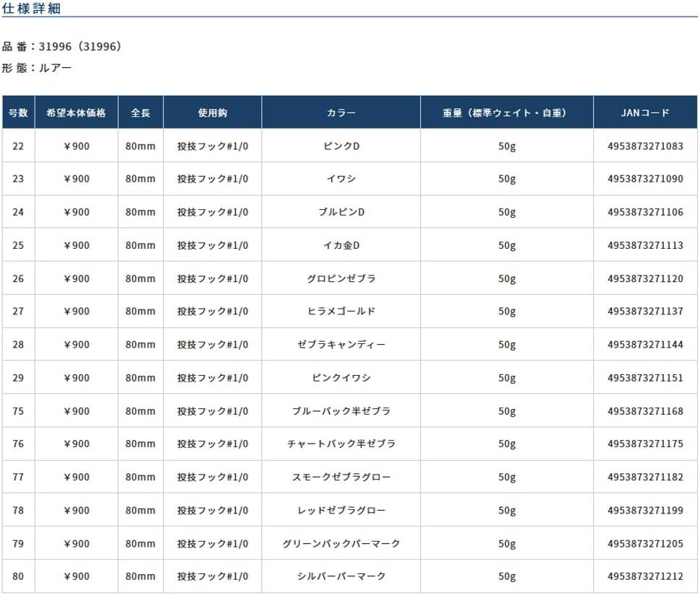
Task: Click color cell グロピンゼブラ
Action: (x=341, y=278)
